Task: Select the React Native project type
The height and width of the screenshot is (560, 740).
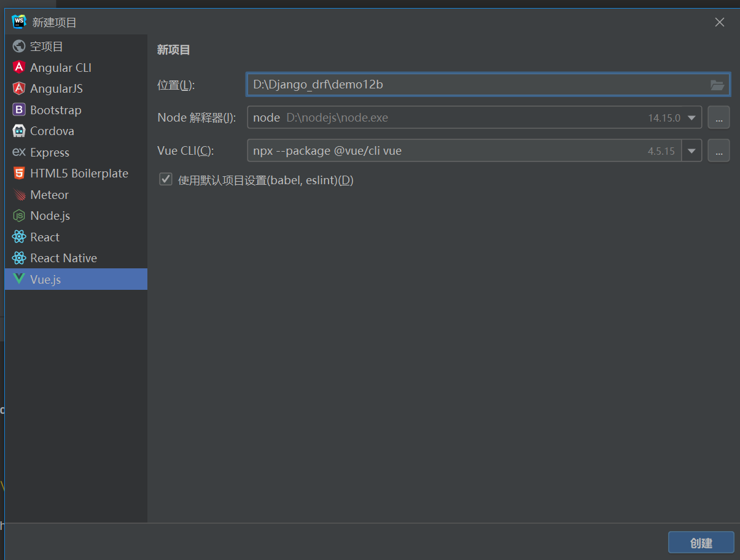Action: (76, 258)
